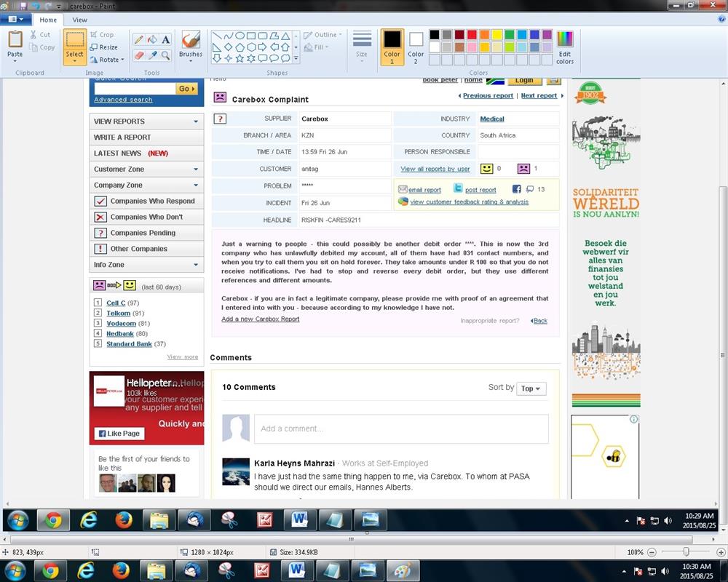Choose the Triangle shape

pyautogui.click(x=285, y=36)
